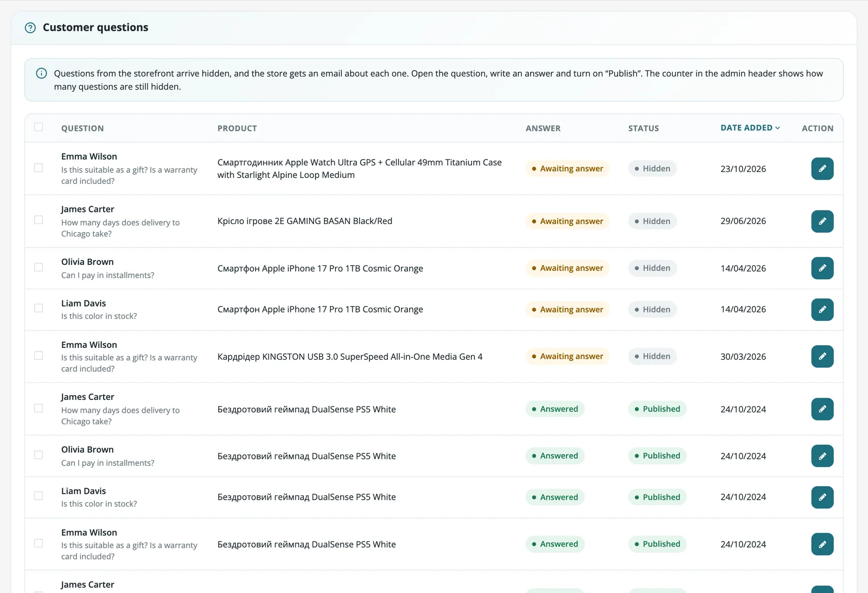Screen dimensions: 868x593
Task: Click the info icon in notice banner
Action: pyautogui.click(x=41, y=73)
